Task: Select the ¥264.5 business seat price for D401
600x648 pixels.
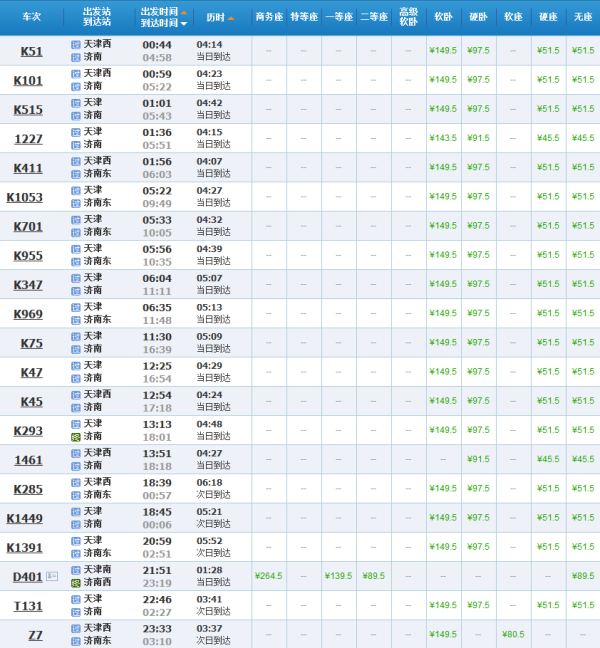Action: click(x=269, y=576)
